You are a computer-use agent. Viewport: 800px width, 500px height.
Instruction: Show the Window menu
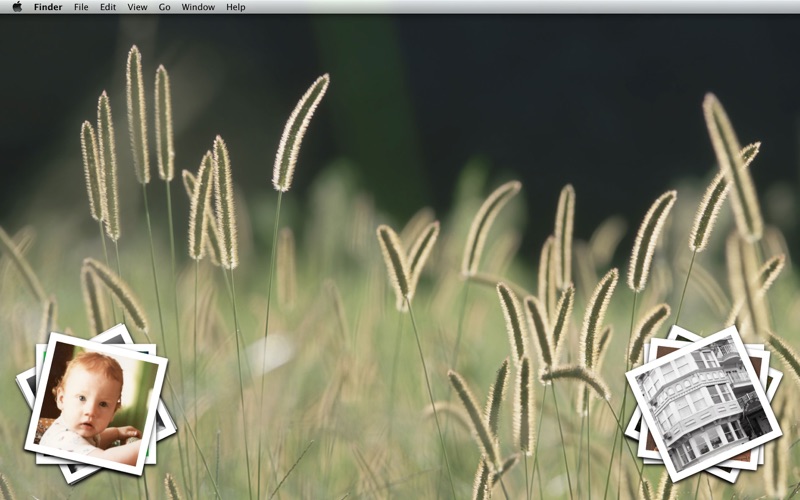(x=198, y=7)
